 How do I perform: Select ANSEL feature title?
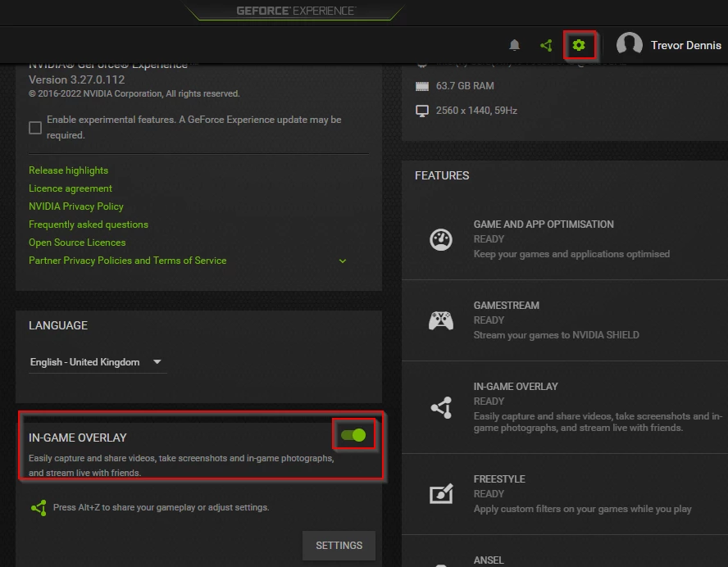[489, 560]
